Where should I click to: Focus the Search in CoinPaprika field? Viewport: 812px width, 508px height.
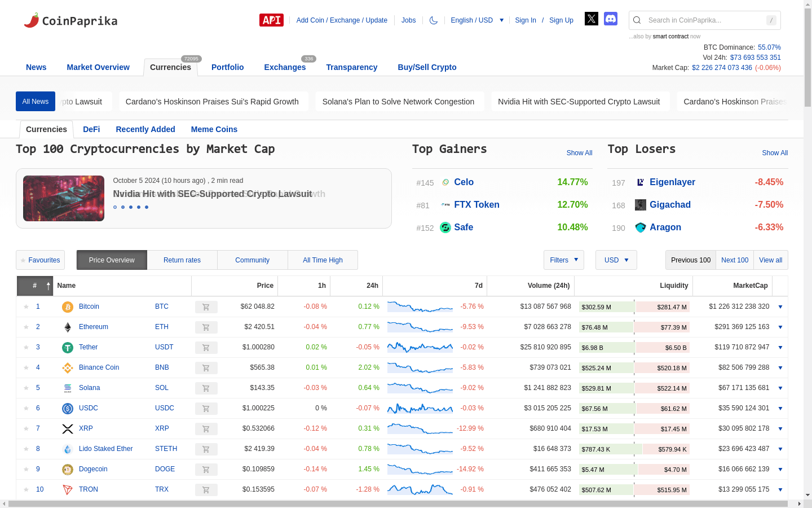(705, 20)
